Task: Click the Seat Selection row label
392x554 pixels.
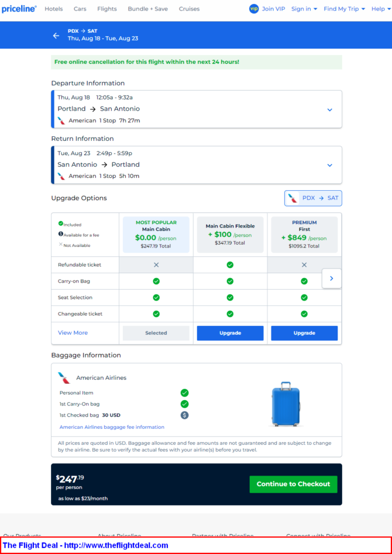Action: [75, 298]
